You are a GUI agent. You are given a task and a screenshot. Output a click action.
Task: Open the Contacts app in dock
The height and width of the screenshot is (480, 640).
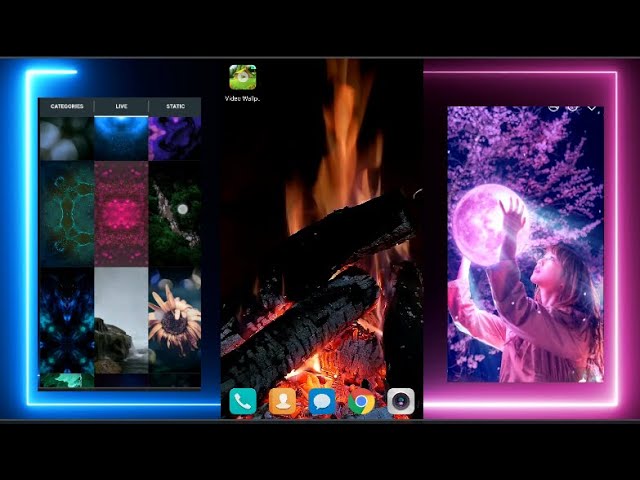pyautogui.click(x=282, y=401)
